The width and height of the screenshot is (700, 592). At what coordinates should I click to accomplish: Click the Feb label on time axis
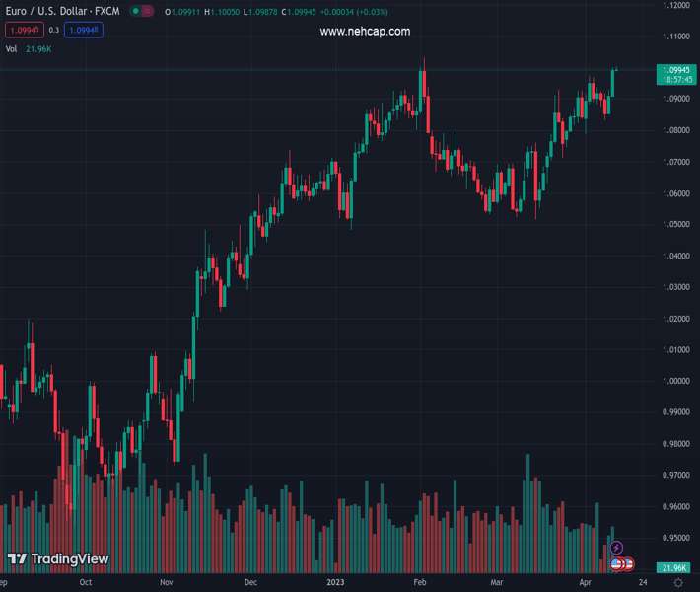pyautogui.click(x=419, y=583)
